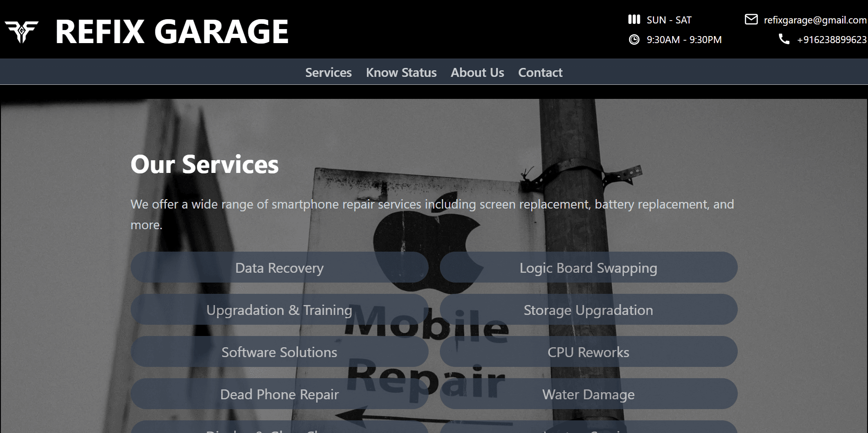Click the Our Services heading
868x433 pixels.
[x=204, y=164]
